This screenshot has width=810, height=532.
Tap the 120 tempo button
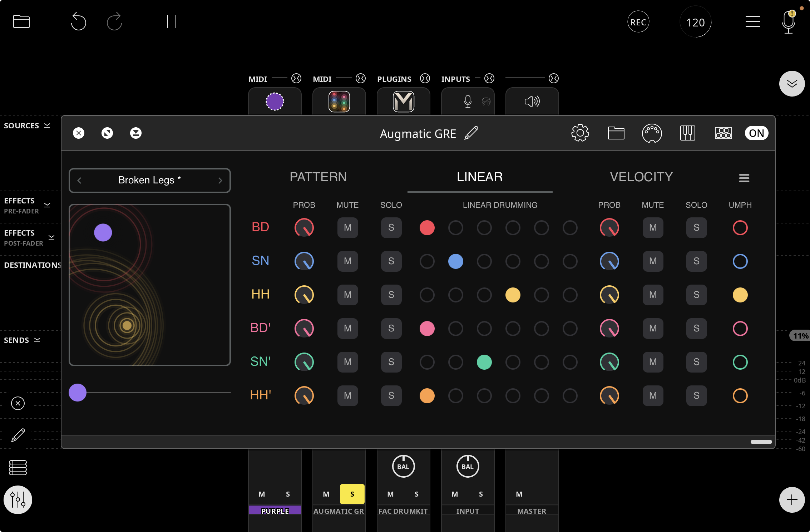point(695,21)
